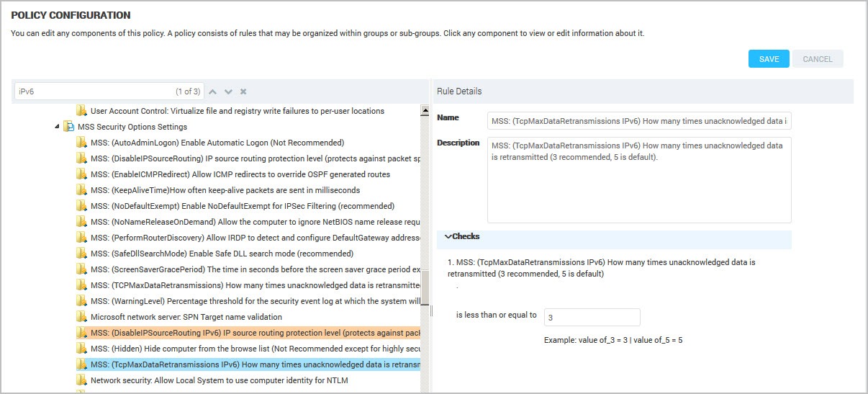This screenshot has width=868, height=394.
Task: Click the rule Name text field
Action: click(x=638, y=121)
